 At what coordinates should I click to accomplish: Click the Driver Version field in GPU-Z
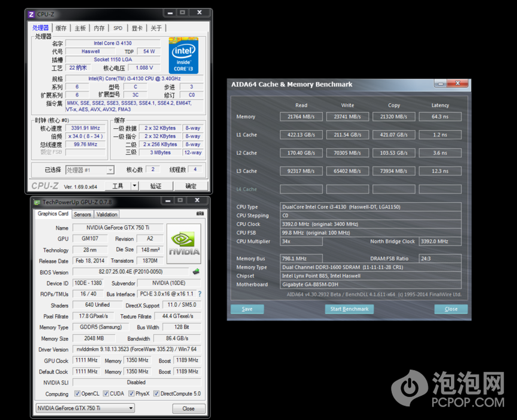[x=136, y=349]
